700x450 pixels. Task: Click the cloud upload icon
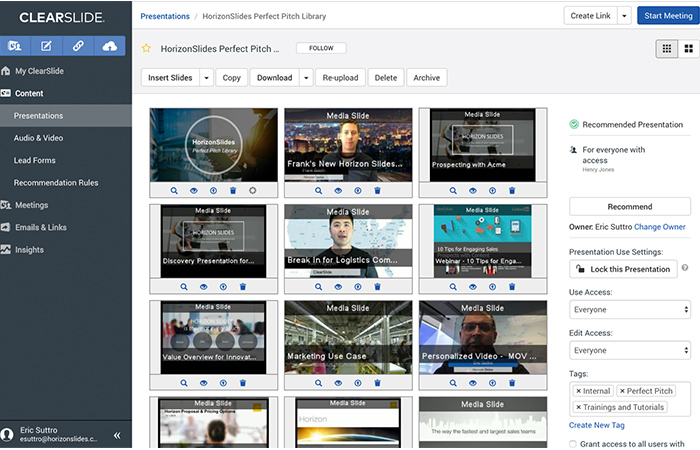pos(109,46)
